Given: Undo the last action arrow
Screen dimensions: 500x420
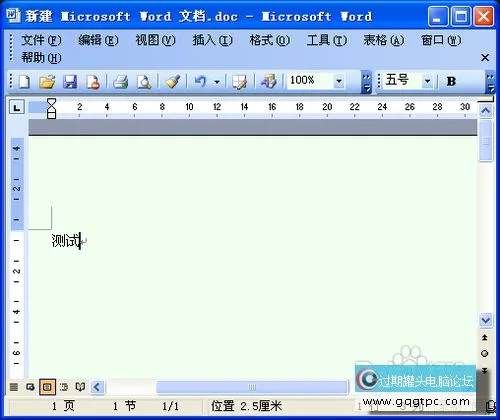Looking at the screenshot, I should 201,82.
